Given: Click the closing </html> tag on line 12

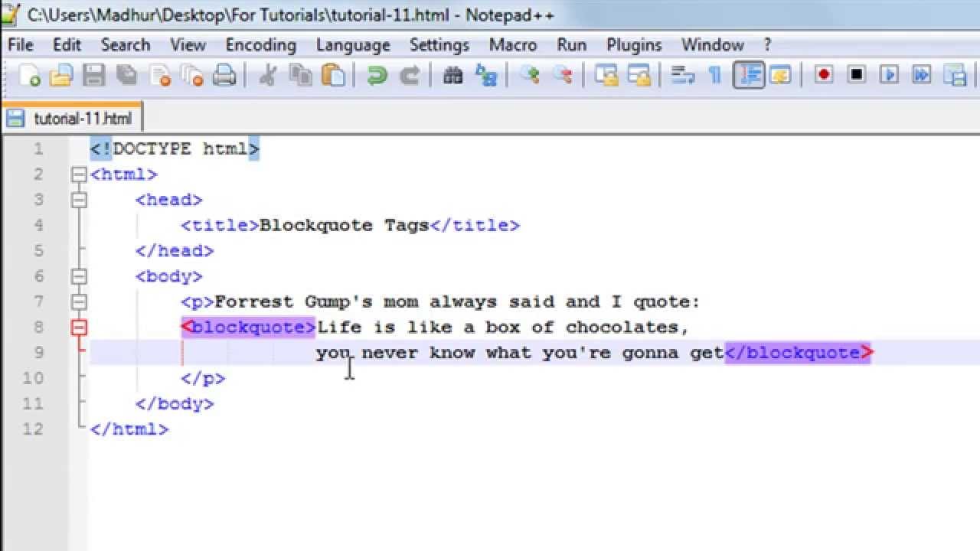Looking at the screenshot, I should (x=129, y=429).
